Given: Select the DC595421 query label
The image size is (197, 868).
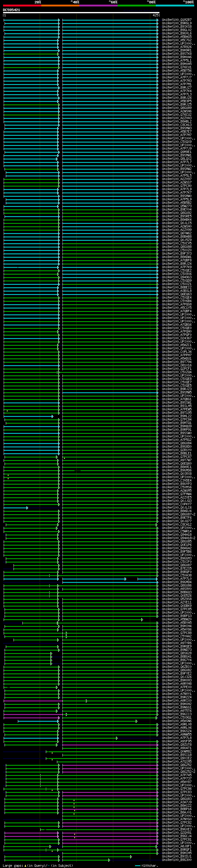Looking at the screenshot, I should pos(11,10).
